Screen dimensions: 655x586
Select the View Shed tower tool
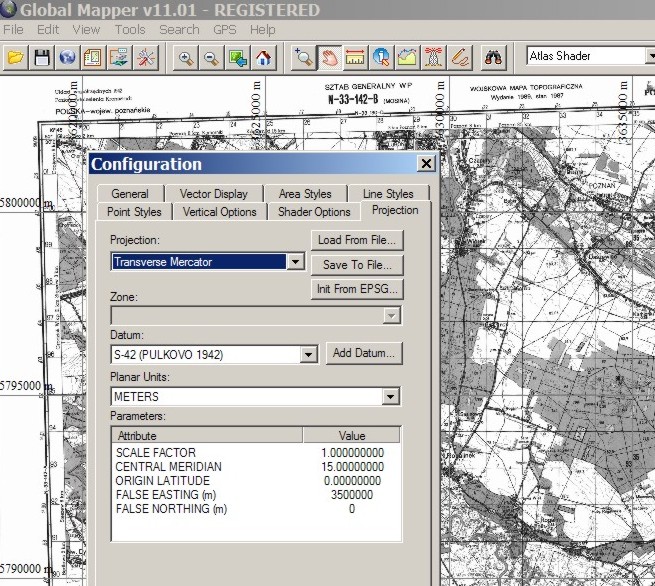click(434, 58)
